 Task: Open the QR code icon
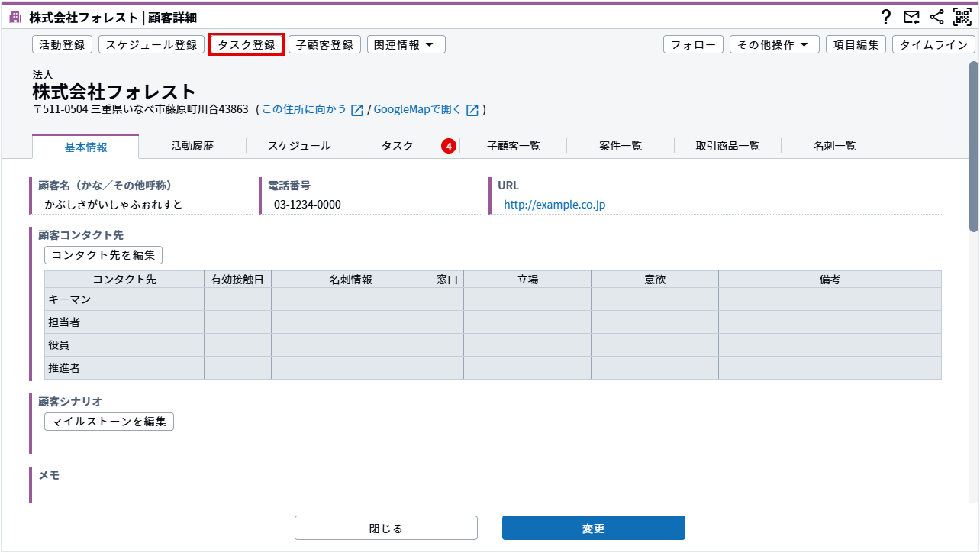(962, 17)
